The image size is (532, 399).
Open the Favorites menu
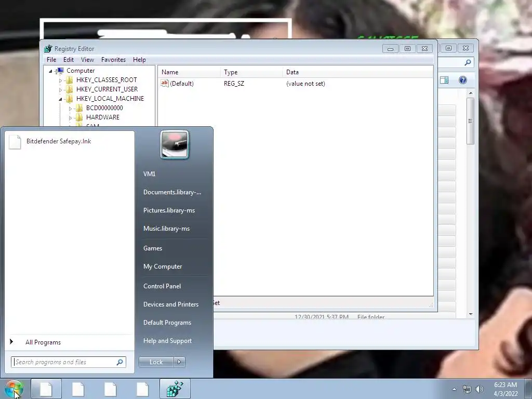click(113, 60)
